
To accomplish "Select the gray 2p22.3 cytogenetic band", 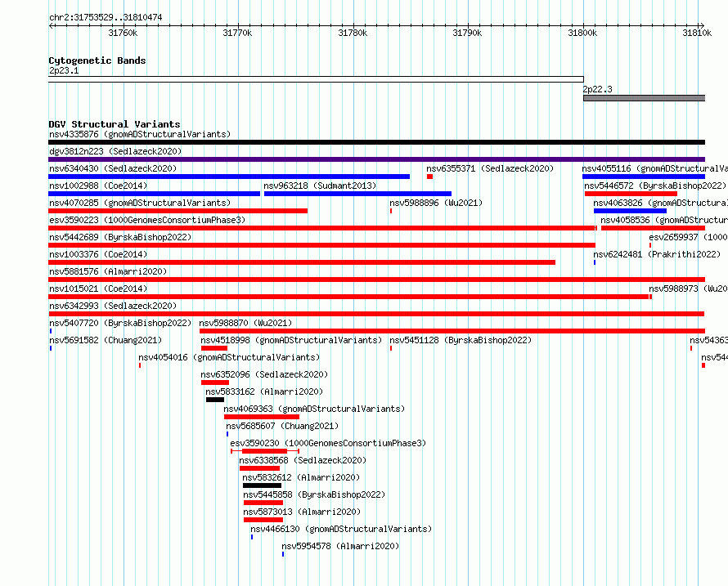I will tap(644, 98).
